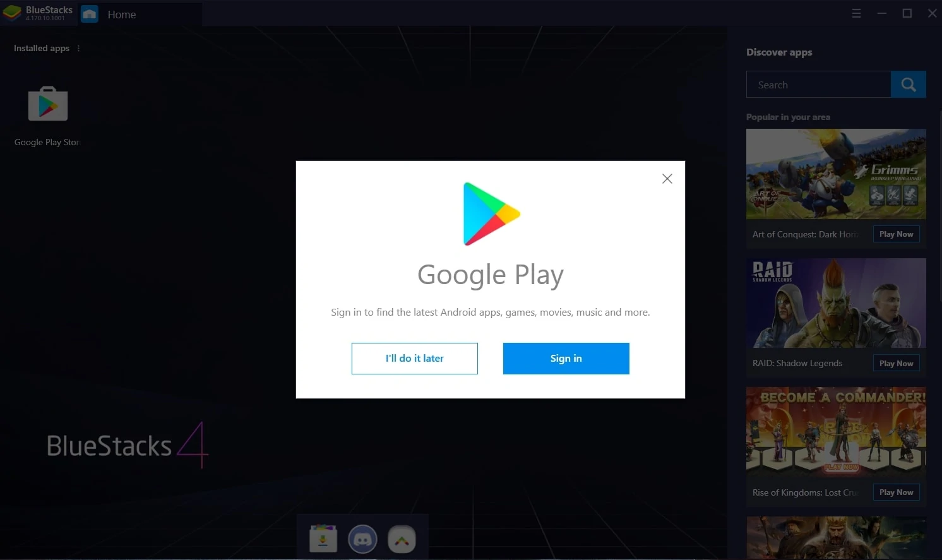Click the 'Google Play' dialog heading

(490, 275)
